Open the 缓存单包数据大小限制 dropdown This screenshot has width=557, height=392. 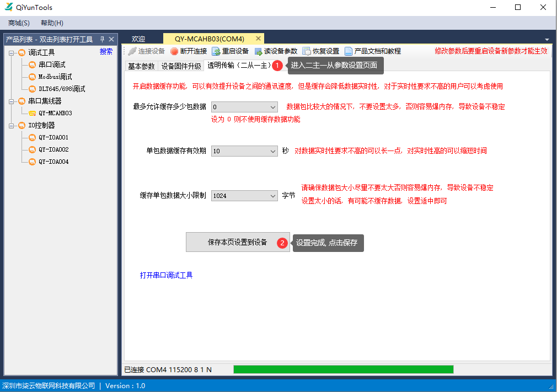[x=272, y=195]
